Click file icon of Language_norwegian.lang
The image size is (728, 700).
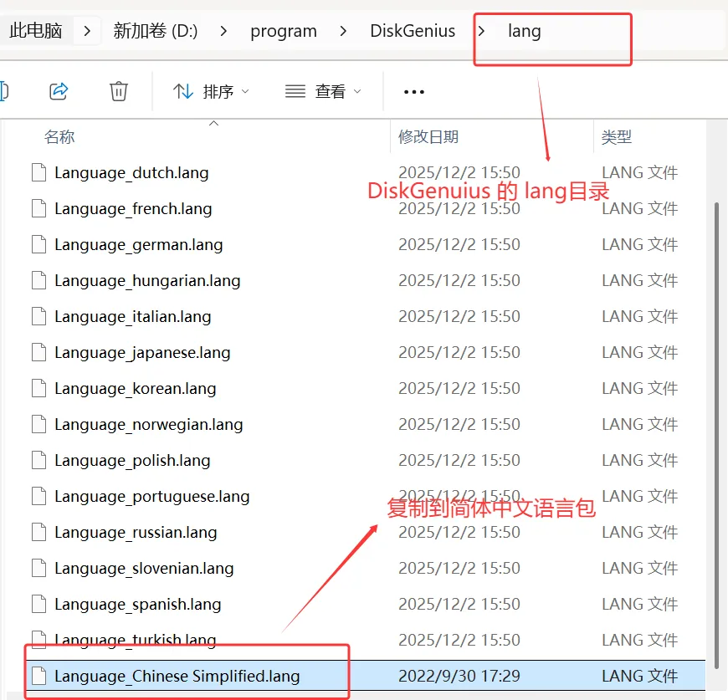point(39,425)
